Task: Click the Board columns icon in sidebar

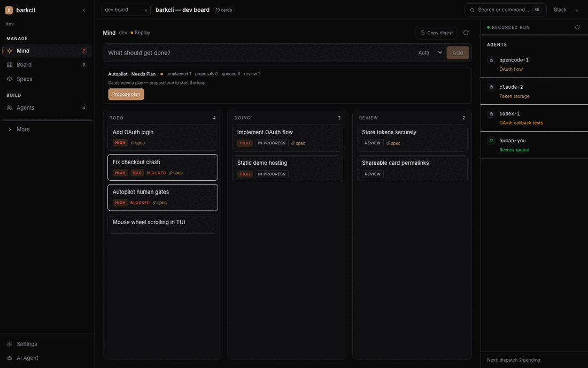Action: click(10, 65)
